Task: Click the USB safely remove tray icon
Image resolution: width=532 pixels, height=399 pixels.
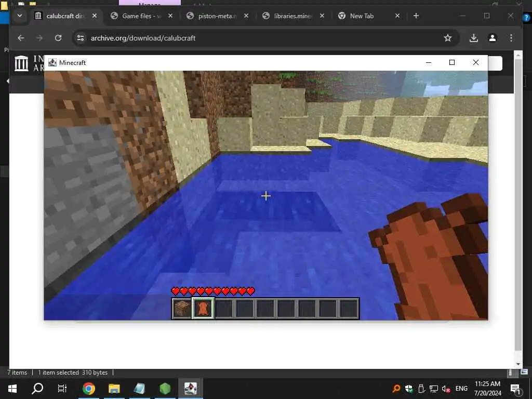Action: pos(421,389)
